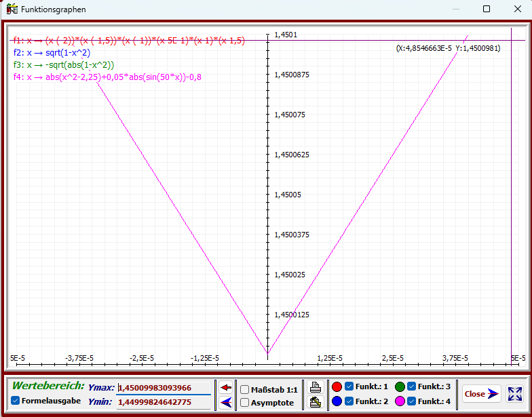The width and height of the screenshot is (532, 417).
Task: Click the Ymin value input field
Action: (164, 402)
